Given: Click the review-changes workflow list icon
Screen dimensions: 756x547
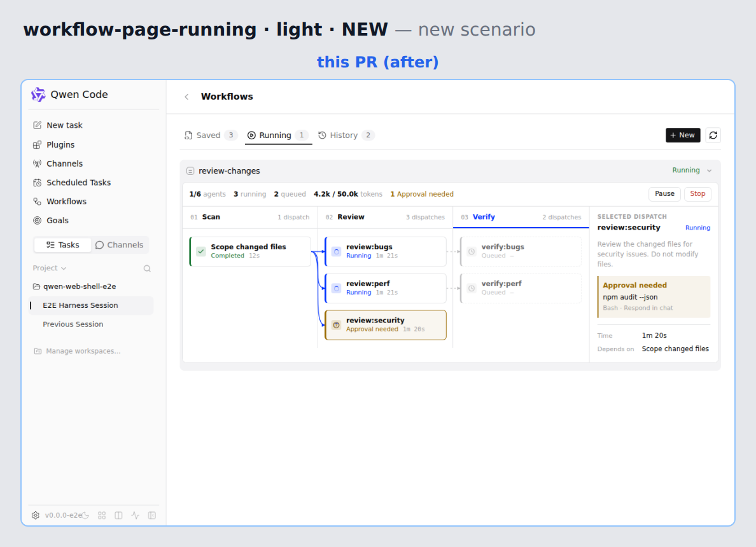Looking at the screenshot, I should point(190,171).
